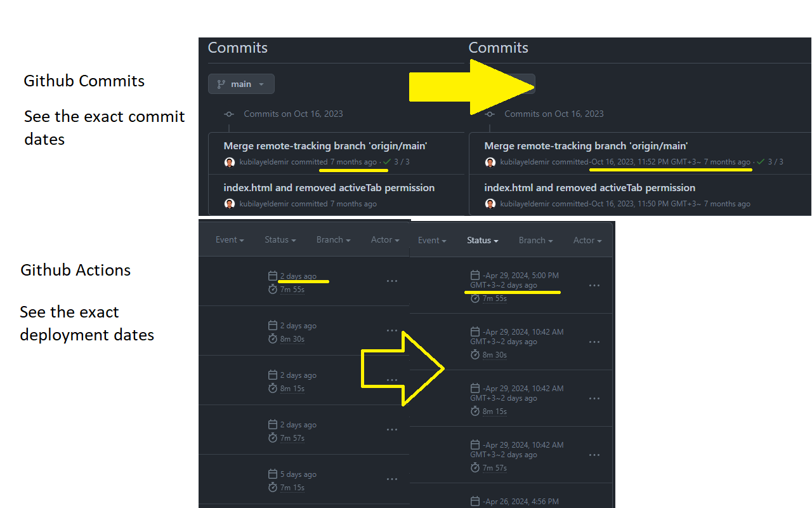The image size is (812, 508).
Task: Click 'Apr 29, 2024, 10:42 AM' date above 8m 30s
Action: (524, 332)
